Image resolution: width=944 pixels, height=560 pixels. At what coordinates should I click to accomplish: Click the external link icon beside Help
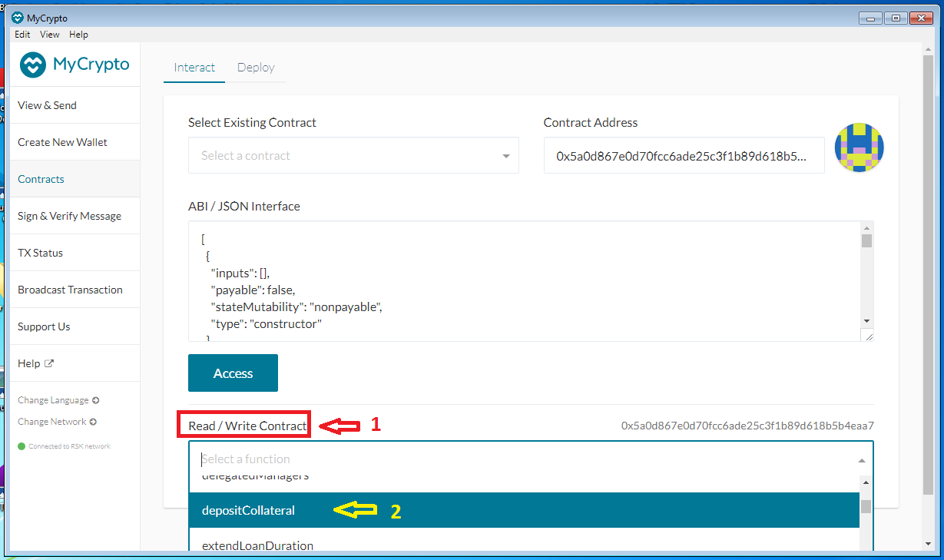(x=49, y=363)
